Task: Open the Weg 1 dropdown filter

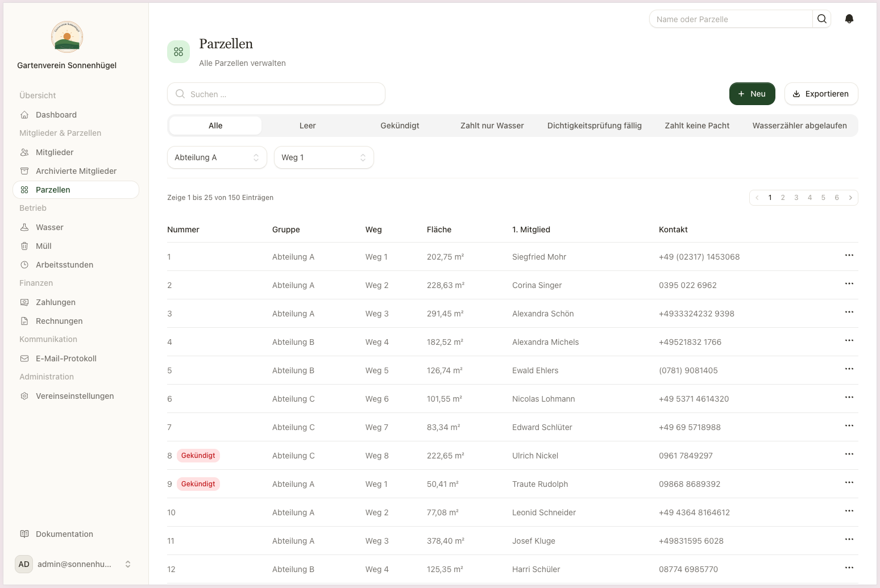Action: click(x=324, y=157)
